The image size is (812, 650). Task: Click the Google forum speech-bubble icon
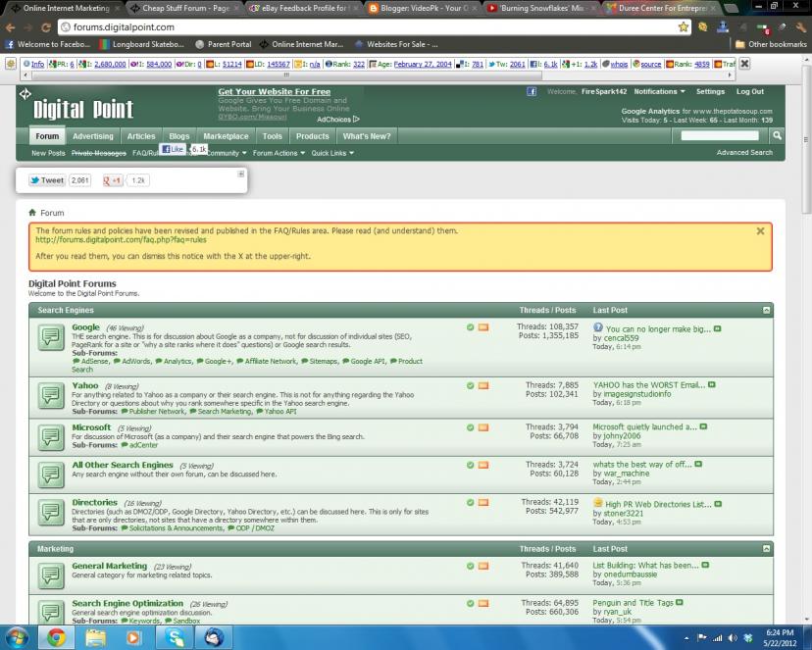[51, 337]
